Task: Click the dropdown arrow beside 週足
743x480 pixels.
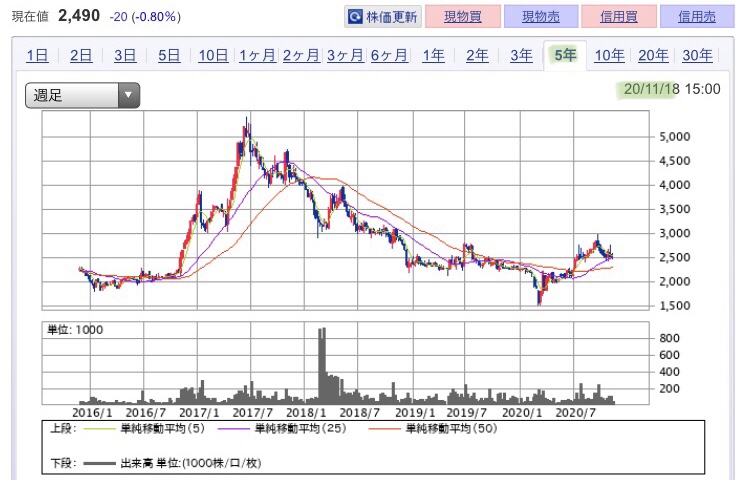Action: (x=128, y=96)
